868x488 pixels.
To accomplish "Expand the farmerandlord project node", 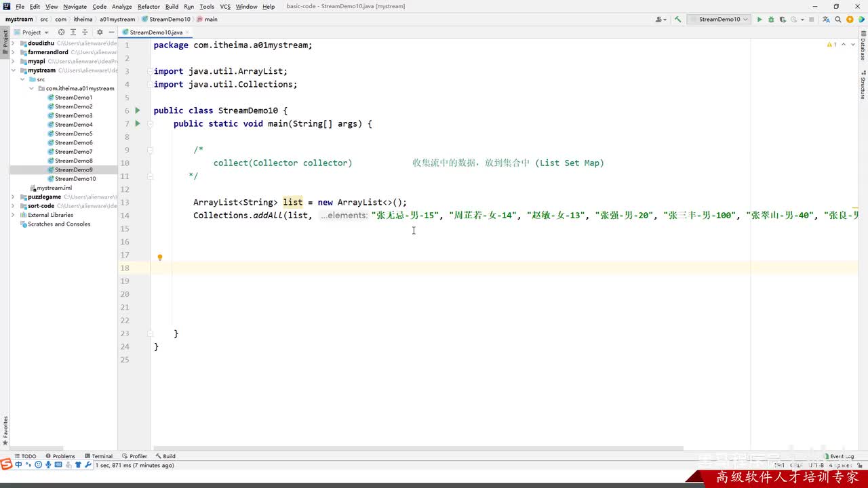I will [14, 52].
